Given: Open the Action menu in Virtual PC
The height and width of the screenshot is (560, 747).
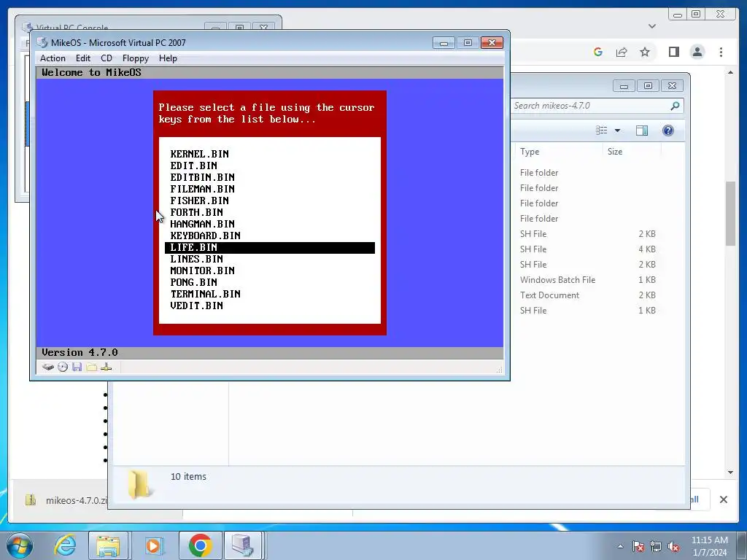Looking at the screenshot, I should click(x=53, y=58).
